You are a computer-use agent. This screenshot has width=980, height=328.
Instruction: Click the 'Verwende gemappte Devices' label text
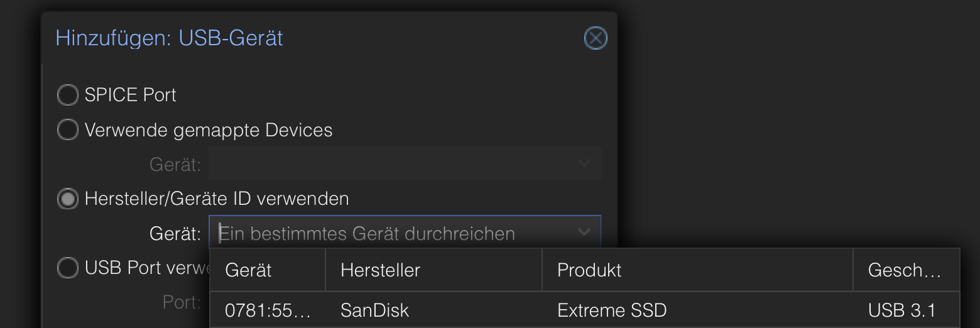208,131
